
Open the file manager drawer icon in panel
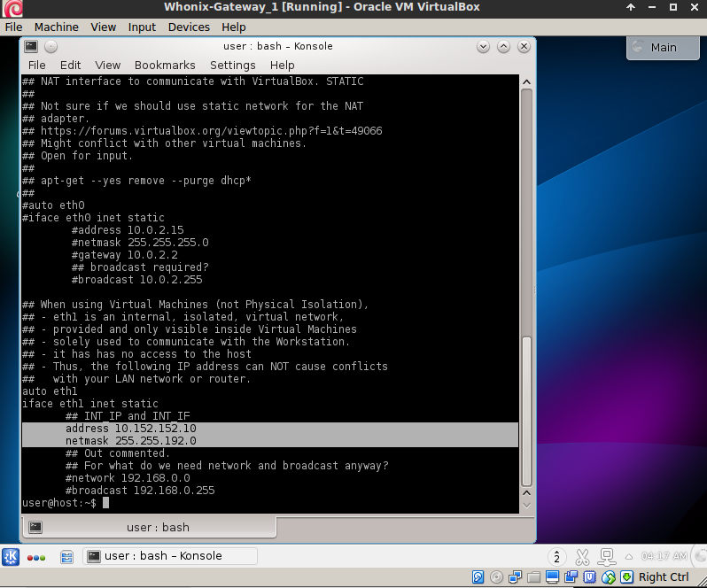66,557
